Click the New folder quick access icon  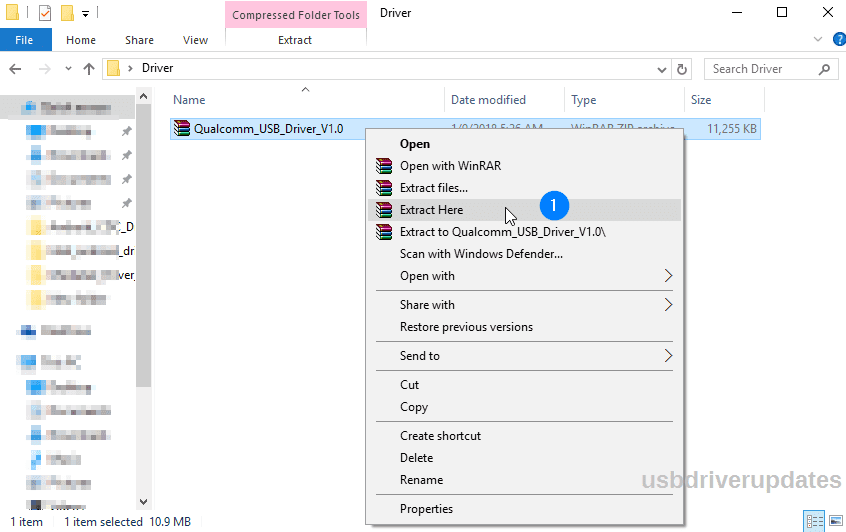click(67, 12)
